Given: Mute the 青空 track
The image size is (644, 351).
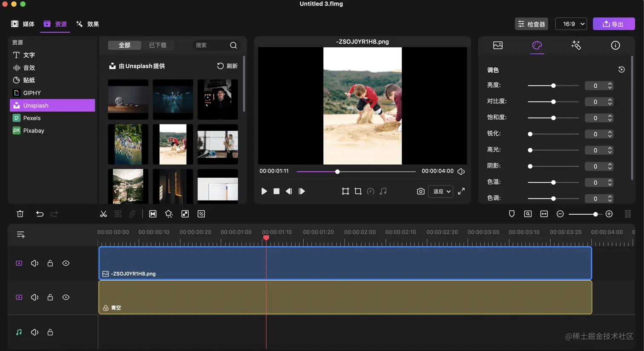Looking at the screenshot, I should point(34,297).
